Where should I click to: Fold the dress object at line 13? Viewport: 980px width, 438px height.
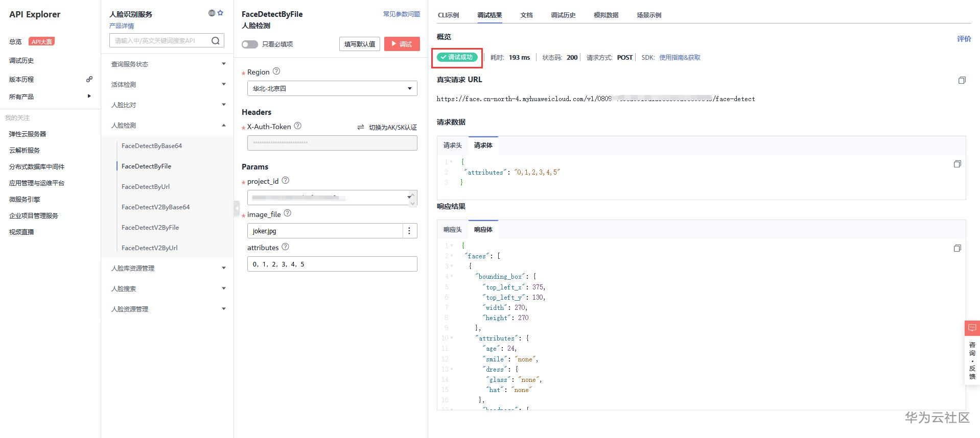pyautogui.click(x=451, y=369)
